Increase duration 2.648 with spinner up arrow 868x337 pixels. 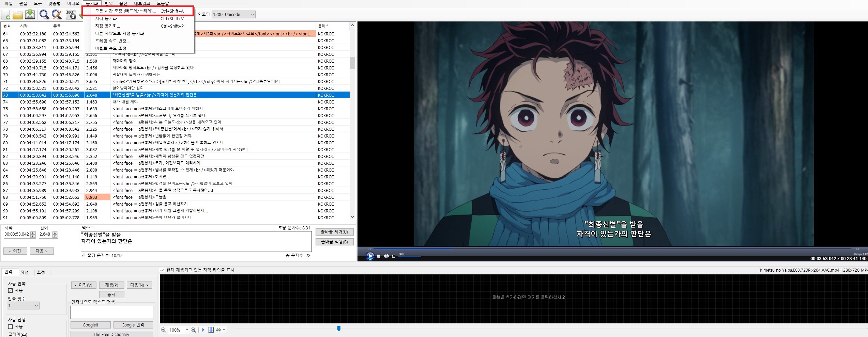pos(55,233)
